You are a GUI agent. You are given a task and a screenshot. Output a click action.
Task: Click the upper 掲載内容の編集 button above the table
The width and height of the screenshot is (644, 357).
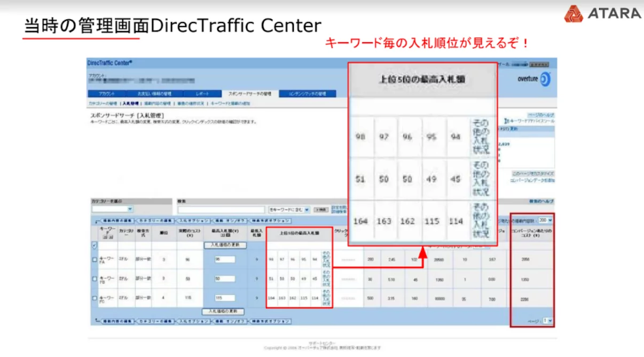(x=116, y=220)
